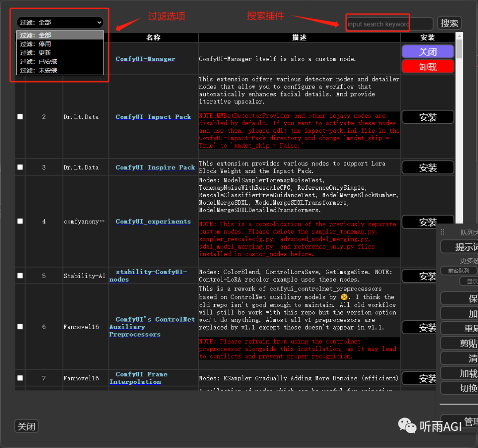Viewport: 478px width, 448px height.
Task: Check the box for row 4 ComfyUI_experiments
Action: 20,221
